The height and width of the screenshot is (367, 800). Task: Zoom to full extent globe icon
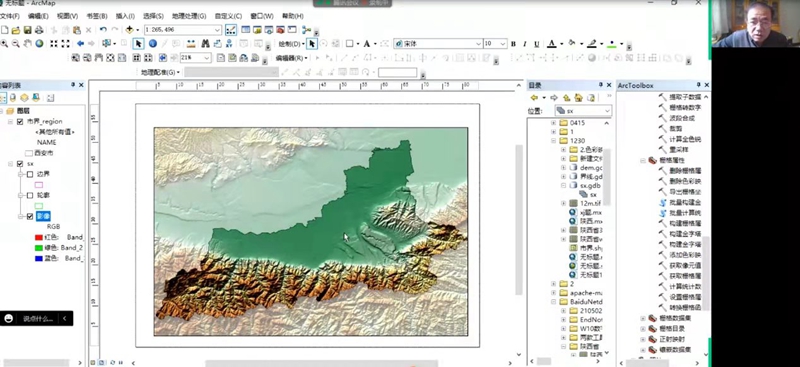(39, 44)
